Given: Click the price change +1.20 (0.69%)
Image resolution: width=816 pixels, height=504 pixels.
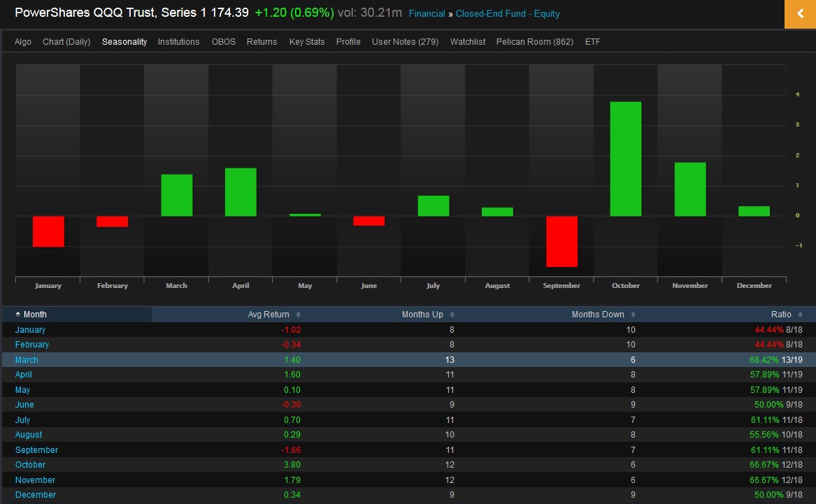Looking at the screenshot, I should click(294, 13).
